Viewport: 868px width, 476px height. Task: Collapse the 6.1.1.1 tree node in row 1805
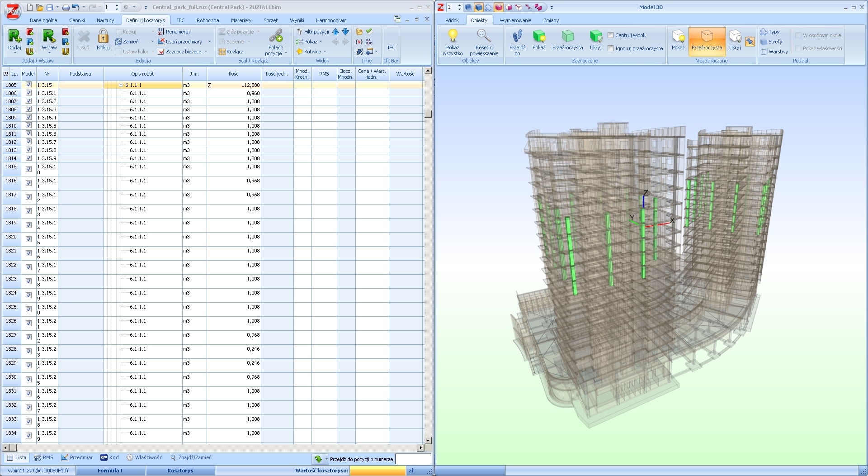[x=121, y=85]
